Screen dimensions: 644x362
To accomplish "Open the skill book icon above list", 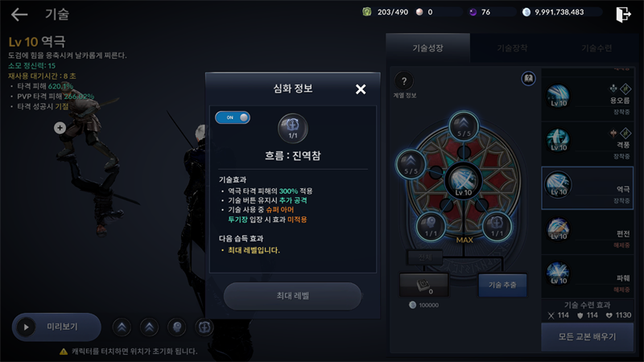I will 529,78.
